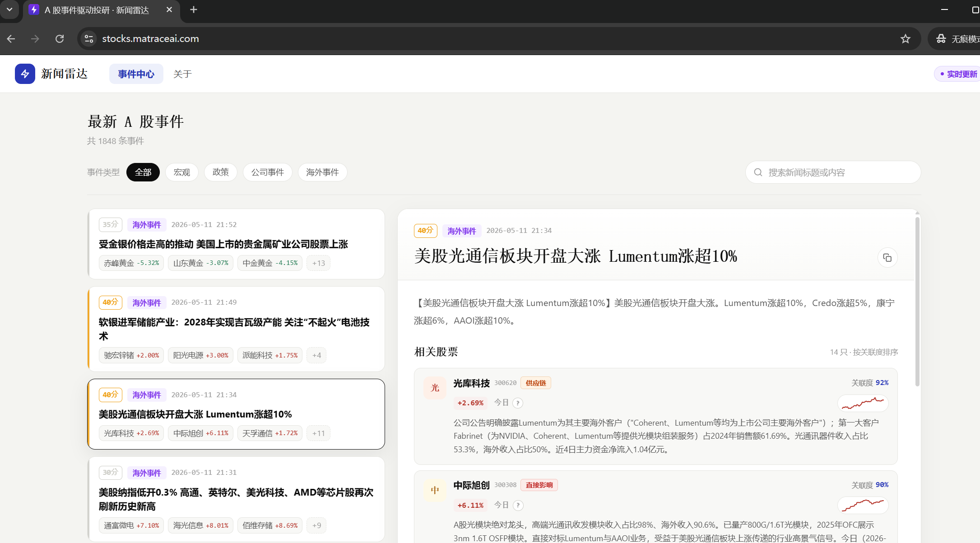Filter events by 海外事件
The width and height of the screenshot is (980, 543).
point(323,172)
